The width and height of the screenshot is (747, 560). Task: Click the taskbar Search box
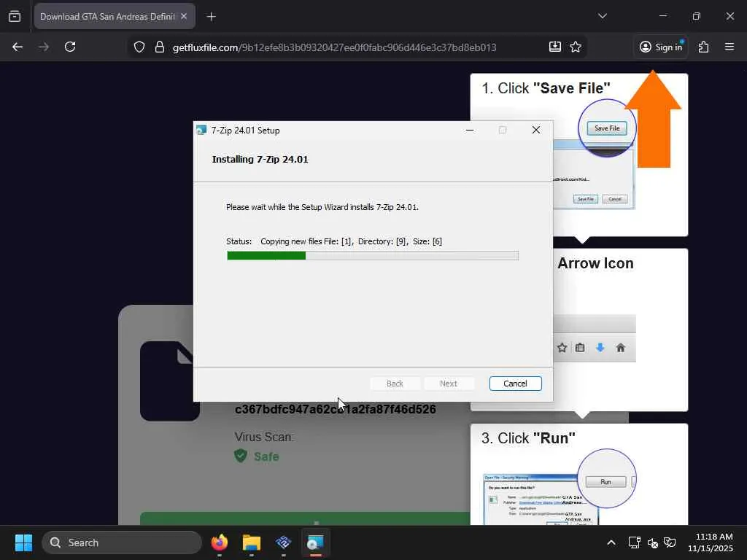point(122,542)
